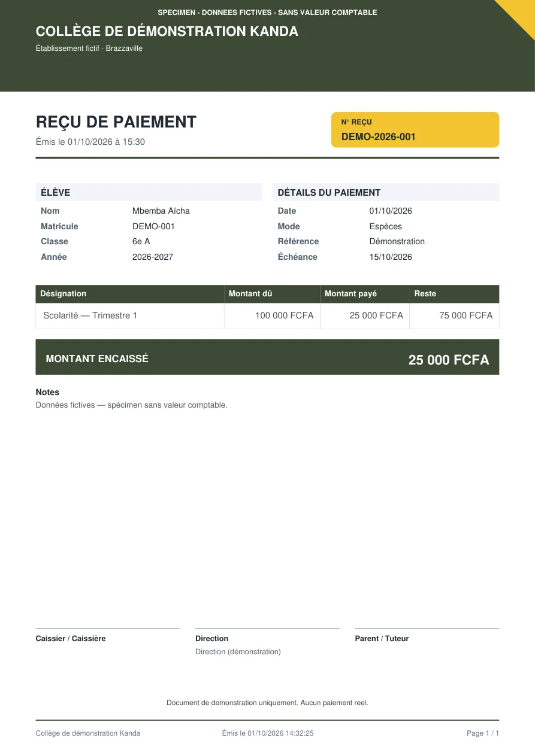
Task: Click the MONTANT ENCAISSÉ label
Action: (97, 359)
